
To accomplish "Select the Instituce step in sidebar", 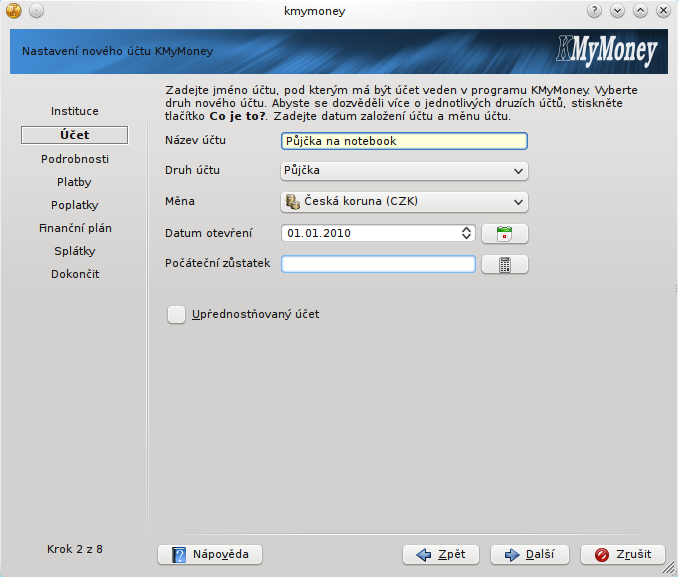I will pos(75,111).
